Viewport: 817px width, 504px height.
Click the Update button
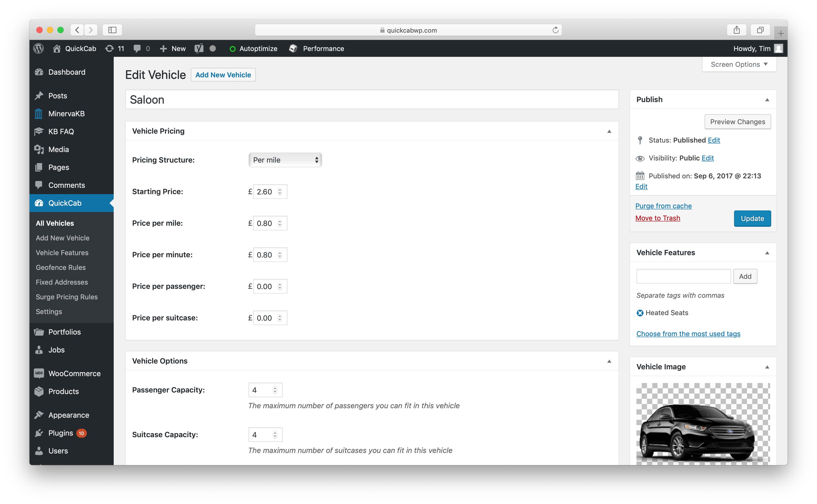click(x=752, y=218)
